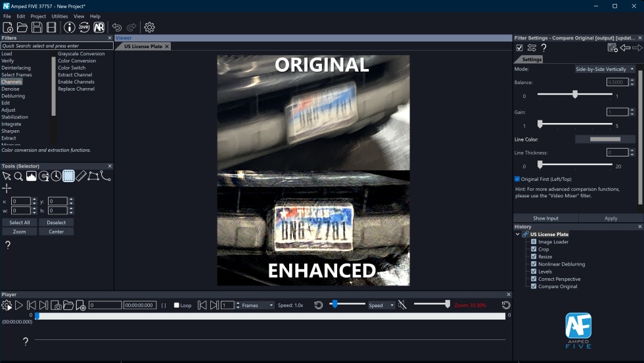This screenshot has height=363, width=644.
Task: Toggle the filter enable checkbox in Filter Settings
Action: tap(520, 48)
